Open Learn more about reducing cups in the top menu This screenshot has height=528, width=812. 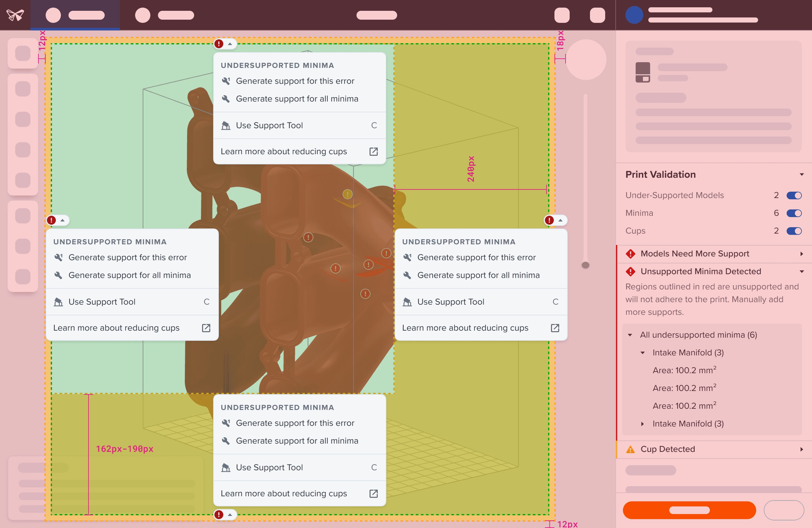tap(299, 152)
